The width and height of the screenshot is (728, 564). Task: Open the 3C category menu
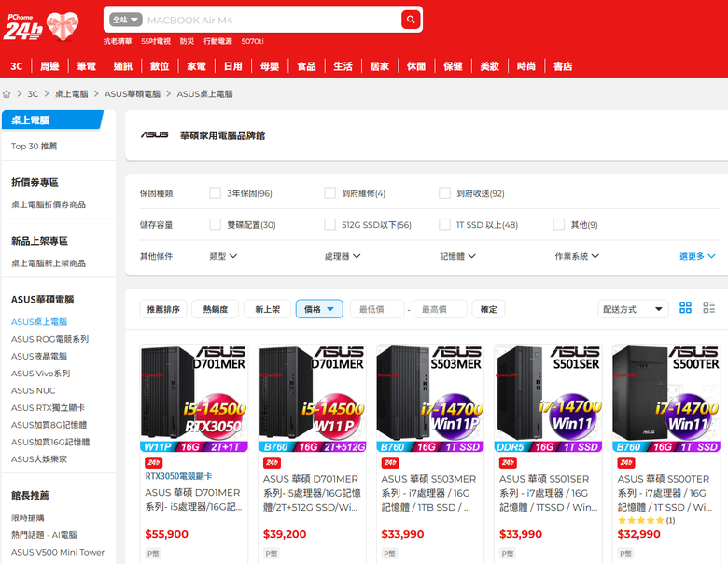click(16, 66)
